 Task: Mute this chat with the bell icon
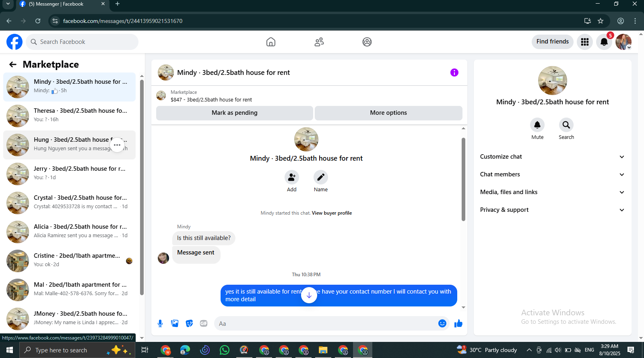coord(537,125)
